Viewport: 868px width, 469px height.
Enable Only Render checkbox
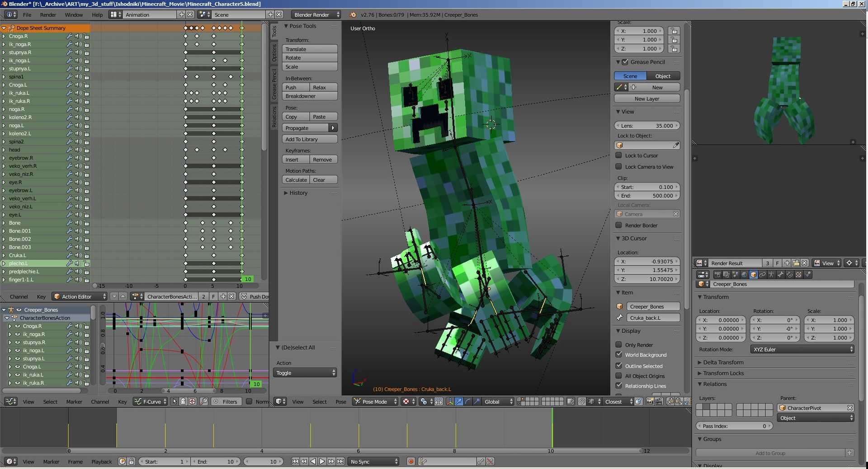[x=619, y=344]
